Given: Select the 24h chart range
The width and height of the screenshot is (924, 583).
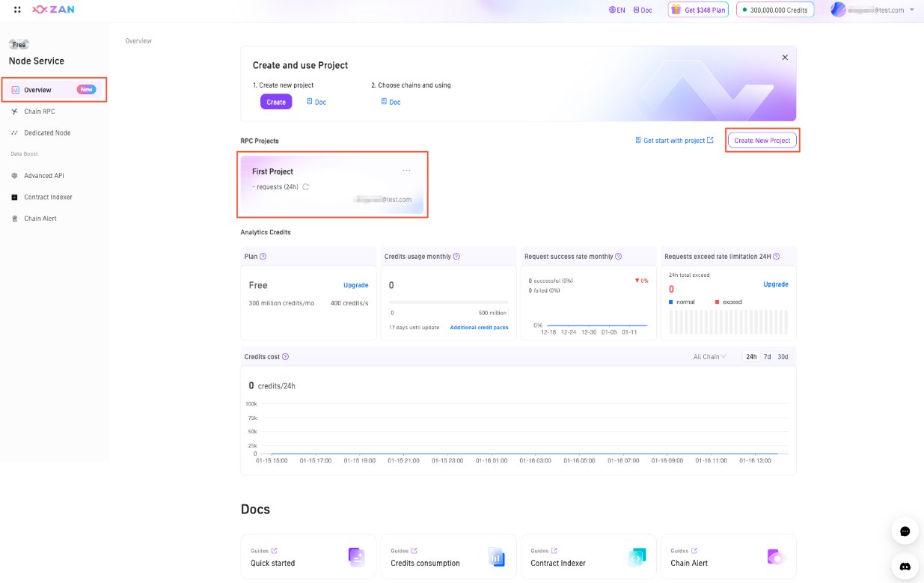Looking at the screenshot, I should coord(751,357).
